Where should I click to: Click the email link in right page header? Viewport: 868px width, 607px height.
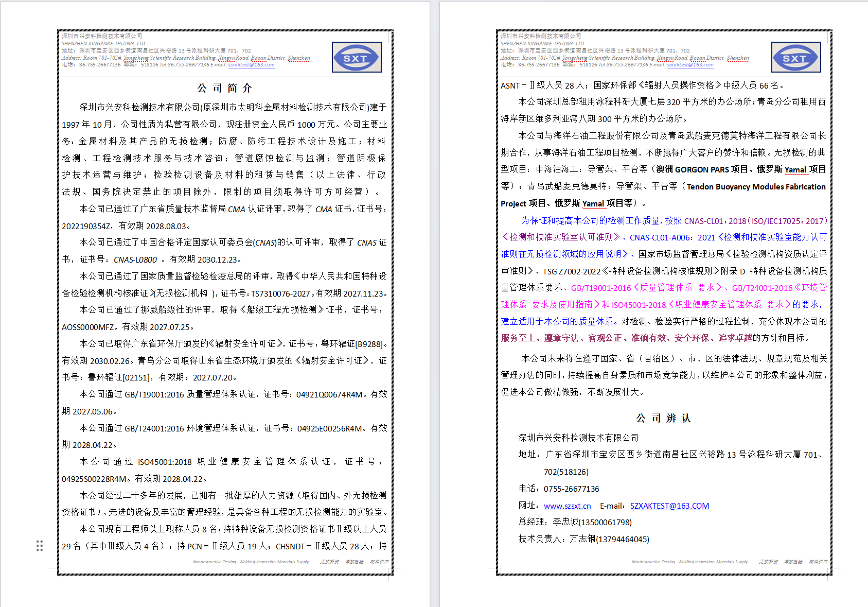coord(690,65)
